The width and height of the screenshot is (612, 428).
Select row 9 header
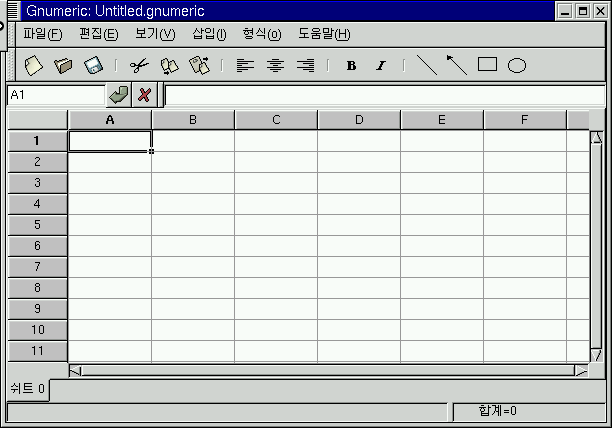click(37, 309)
